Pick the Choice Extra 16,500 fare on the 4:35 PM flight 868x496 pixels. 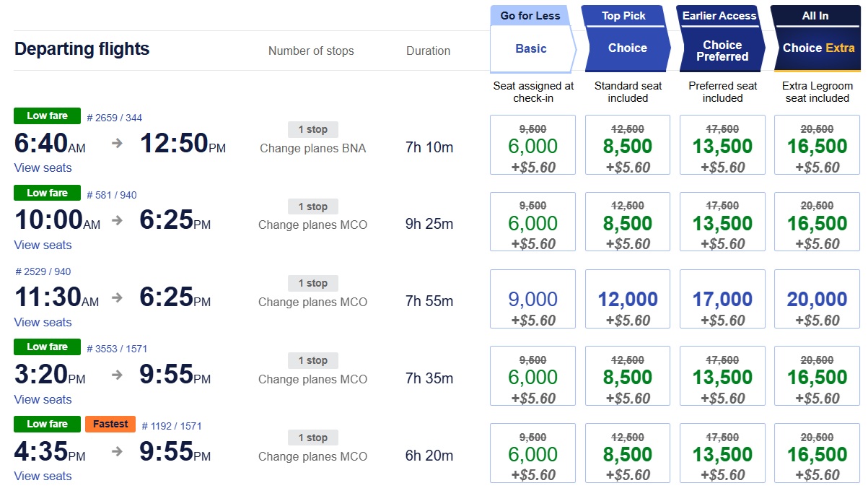pyautogui.click(x=816, y=453)
